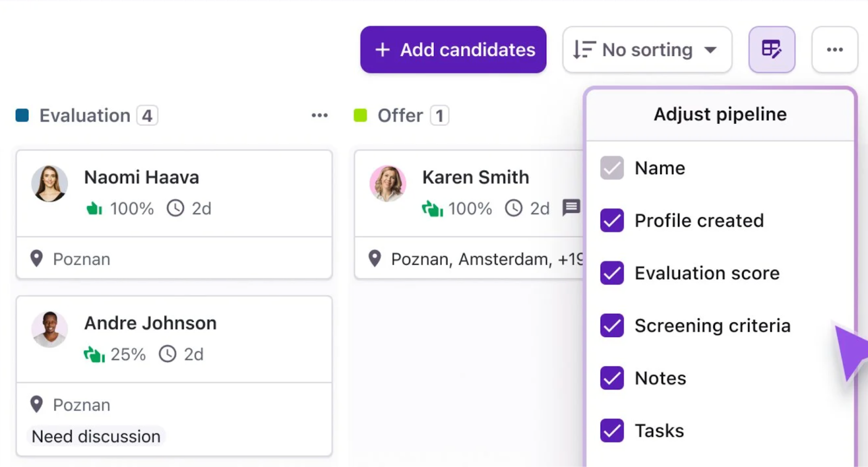Open the Evaluation column three-dots menu
This screenshot has width=868, height=467.
click(x=320, y=115)
